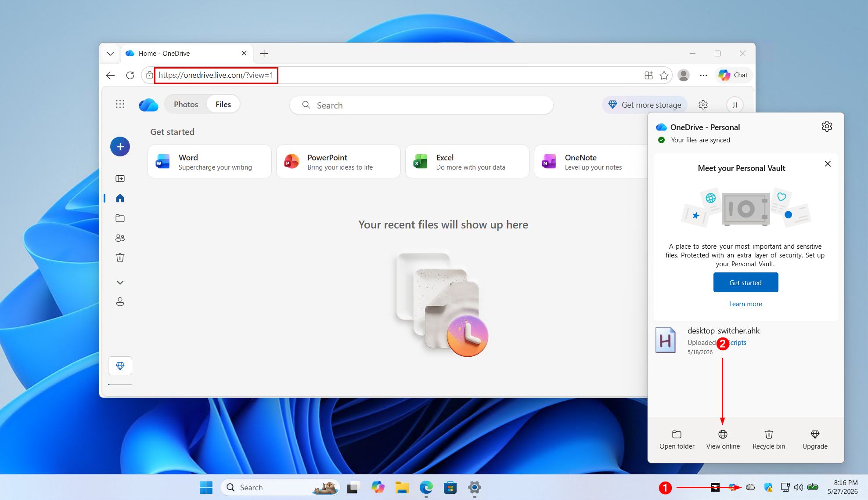Expand the sidebar chevron below Recycle bin
Viewport: 868px width, 500px height.
120,283
